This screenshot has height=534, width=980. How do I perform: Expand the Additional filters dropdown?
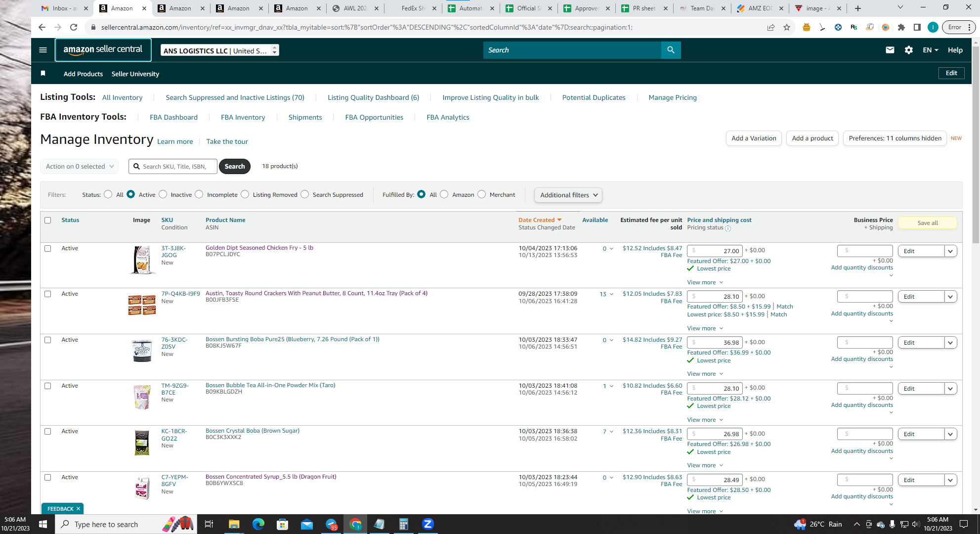coord(568,195)
